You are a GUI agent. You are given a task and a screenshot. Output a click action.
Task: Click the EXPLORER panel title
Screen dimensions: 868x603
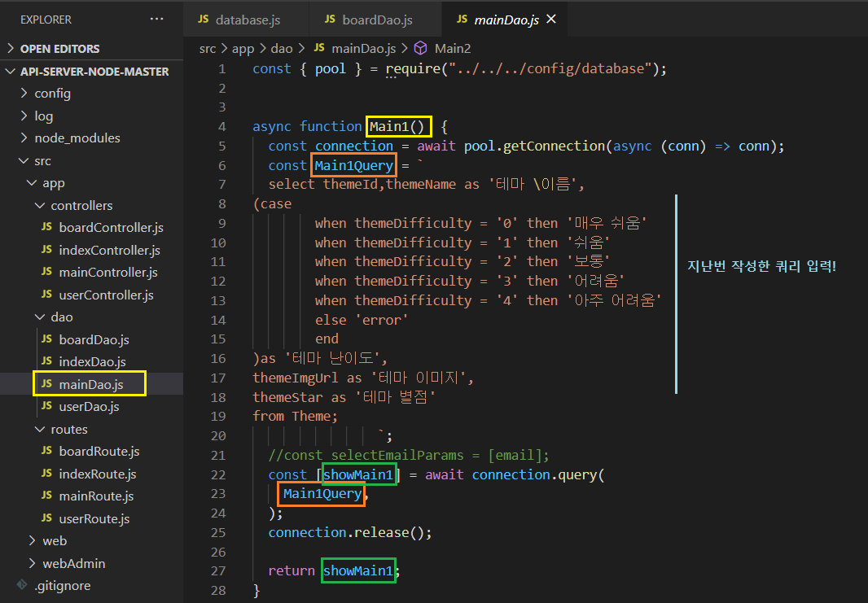[x=46, y=20]
